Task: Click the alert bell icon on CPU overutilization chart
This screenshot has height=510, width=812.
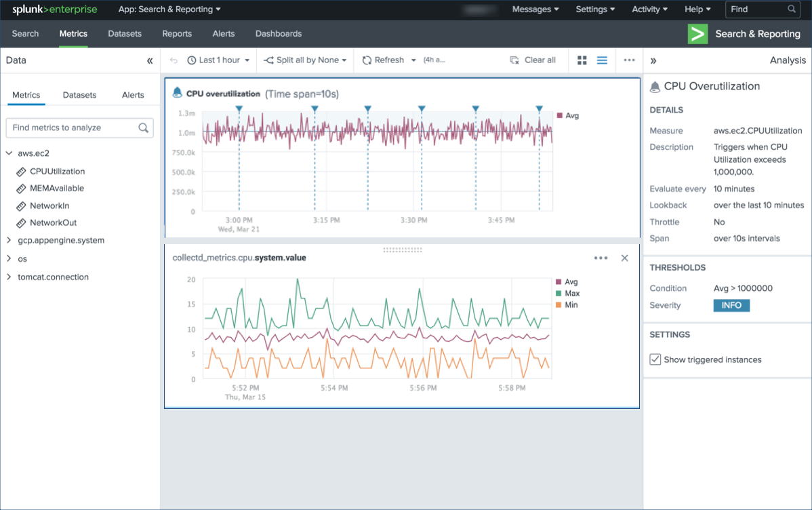Action: pos(177,93)
